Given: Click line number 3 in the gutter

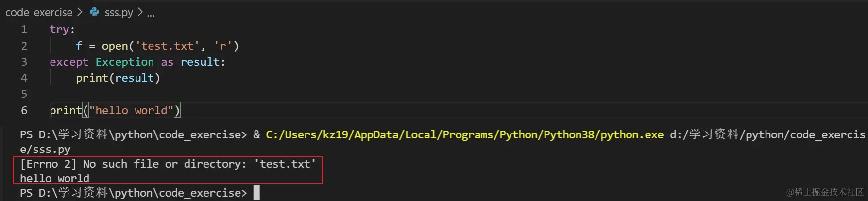Looking at the screenshot, I should tap(24, 62).
